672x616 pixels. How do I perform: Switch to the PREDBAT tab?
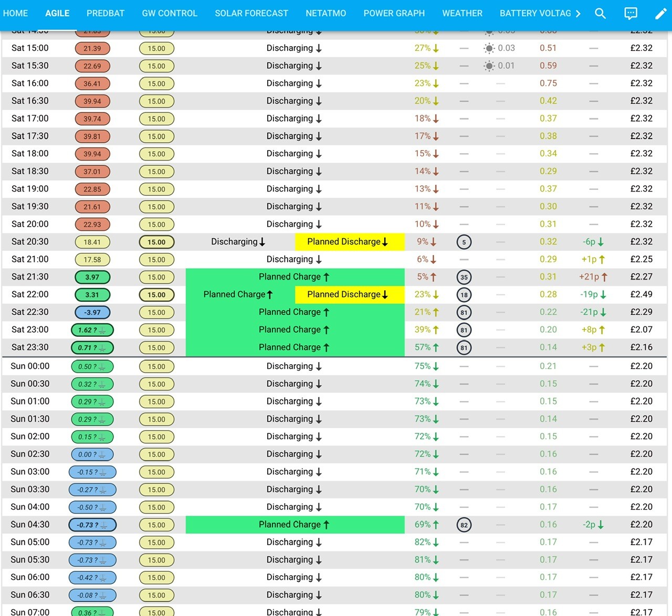(x=106, y=13)
